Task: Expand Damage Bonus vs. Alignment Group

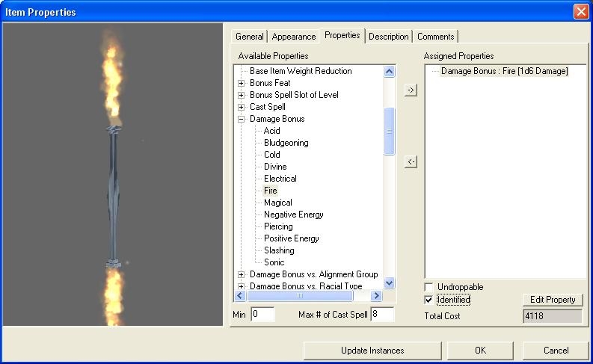Action: tap(242, 274)
